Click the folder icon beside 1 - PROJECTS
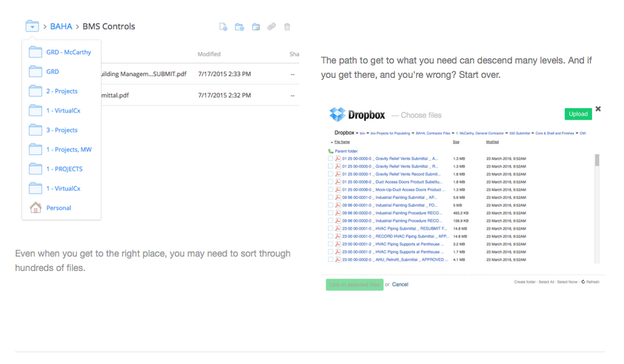Screen dimensions: 624x364 (x=35, y=169)
